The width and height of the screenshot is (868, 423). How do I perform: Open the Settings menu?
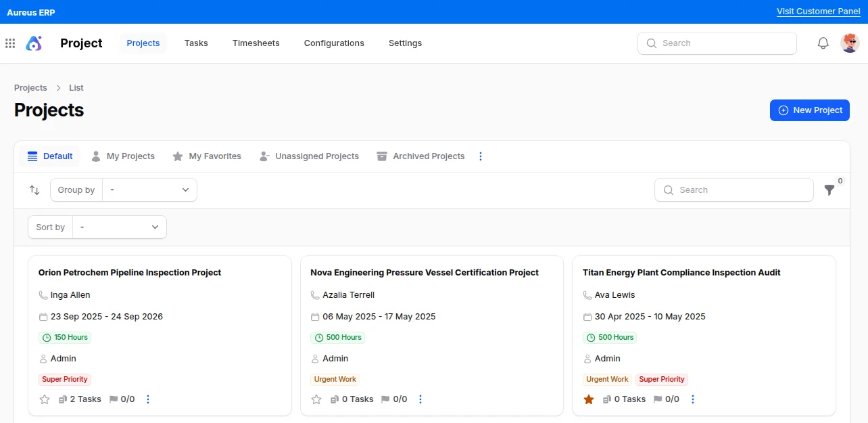[x=406, y=43]
